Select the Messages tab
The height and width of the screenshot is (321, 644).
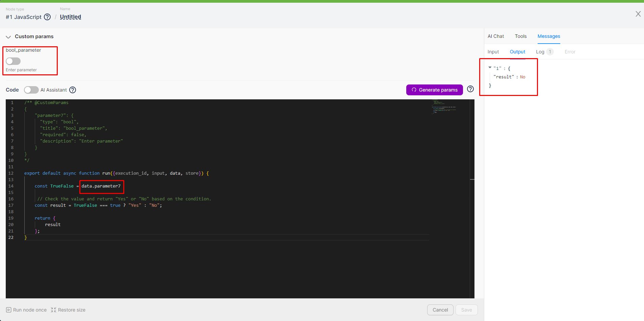(548, 36)
